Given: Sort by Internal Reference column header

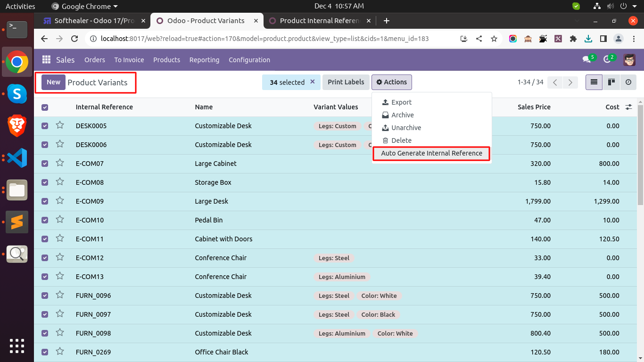Looking at the screenshot, I should 104,107.
